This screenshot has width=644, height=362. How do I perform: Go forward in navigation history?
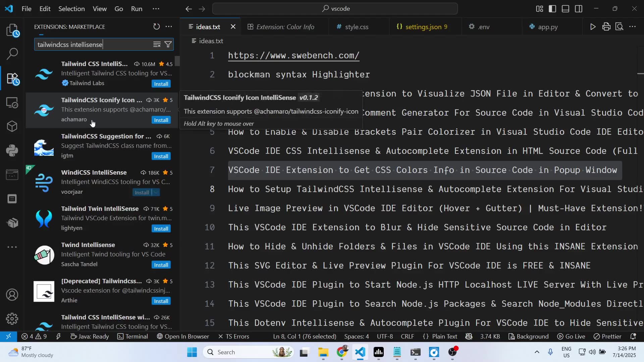click(202, 9)
